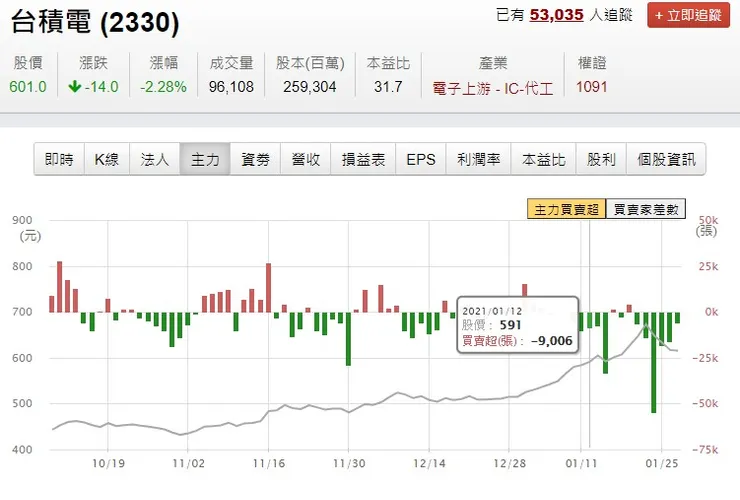
Task: Click the 股本(百萬) column header
Action: (310, 63)
